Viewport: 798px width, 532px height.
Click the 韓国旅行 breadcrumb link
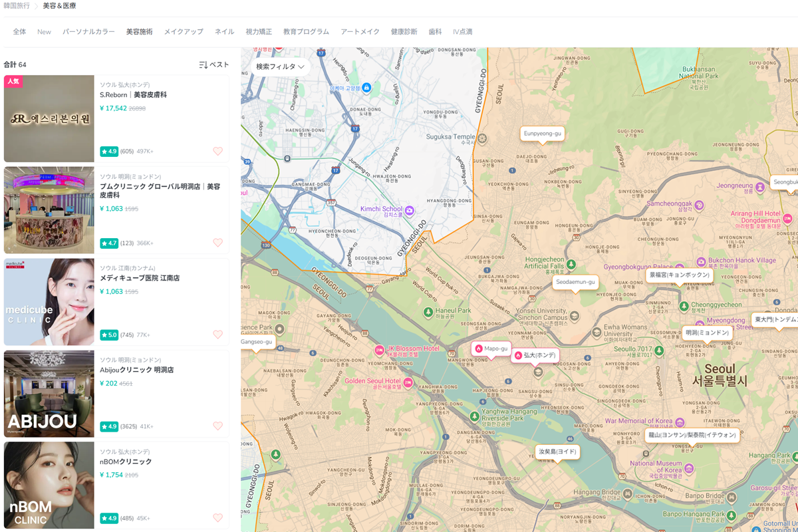tap(17, 5)
